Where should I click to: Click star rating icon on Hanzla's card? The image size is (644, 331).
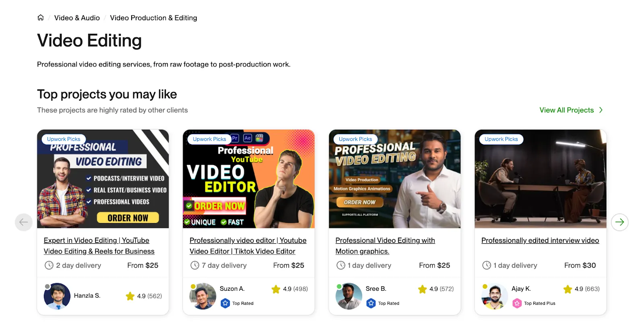point(130,296)
